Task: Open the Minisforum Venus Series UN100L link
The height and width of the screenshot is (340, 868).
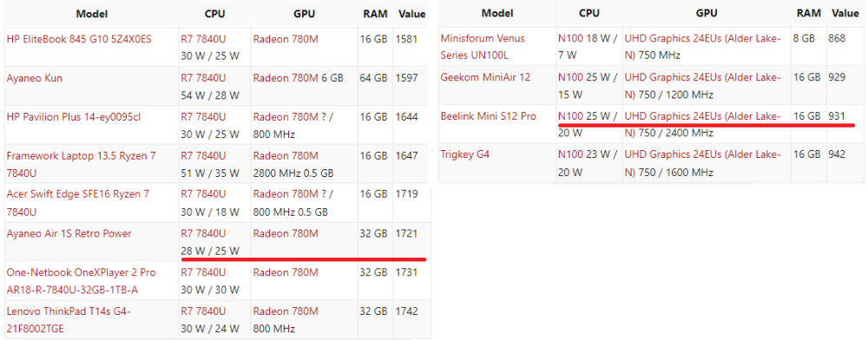Action: click(483, 47)
